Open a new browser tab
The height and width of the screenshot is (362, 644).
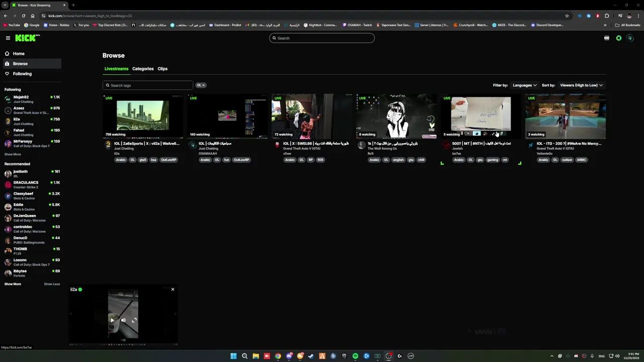73,5
